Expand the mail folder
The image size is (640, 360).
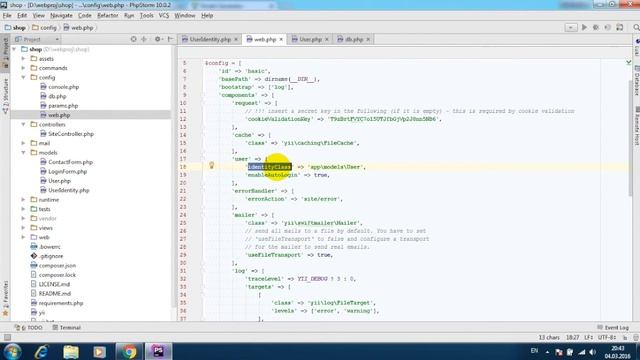[23, 143]
